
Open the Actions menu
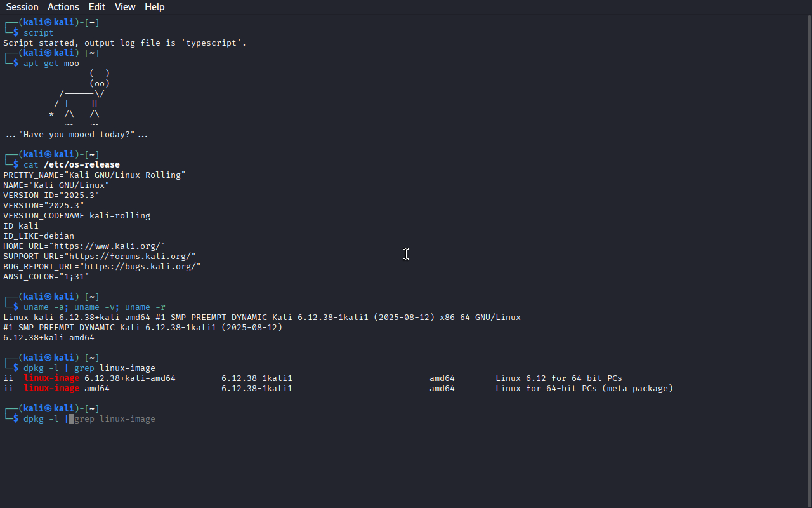click(63, 7)
